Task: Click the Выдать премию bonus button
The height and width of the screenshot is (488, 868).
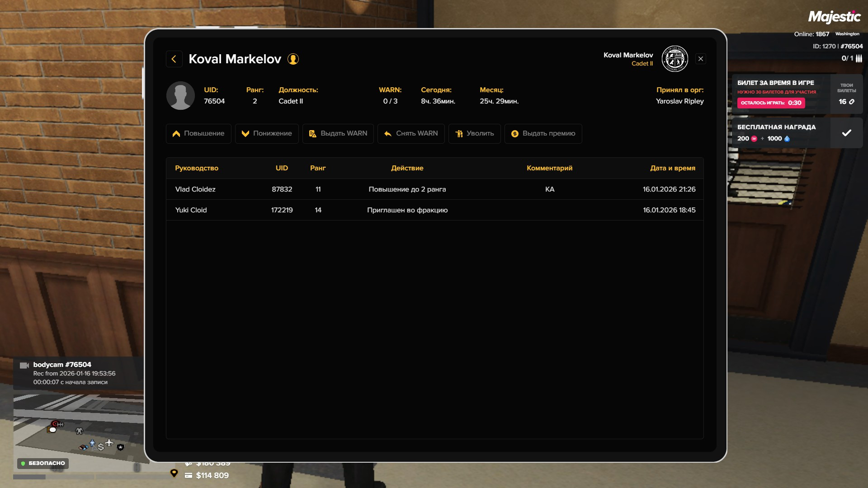Action: coord(543,134)
